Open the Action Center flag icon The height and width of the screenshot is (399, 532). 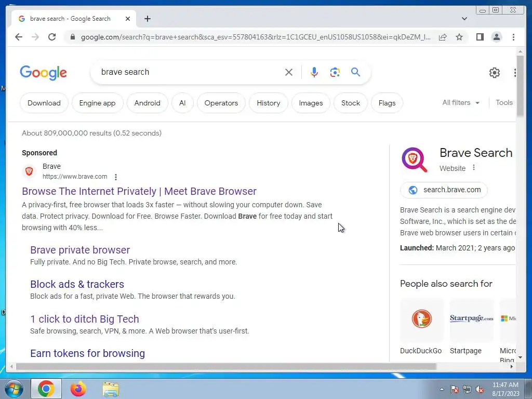click(x=454, y=390)
